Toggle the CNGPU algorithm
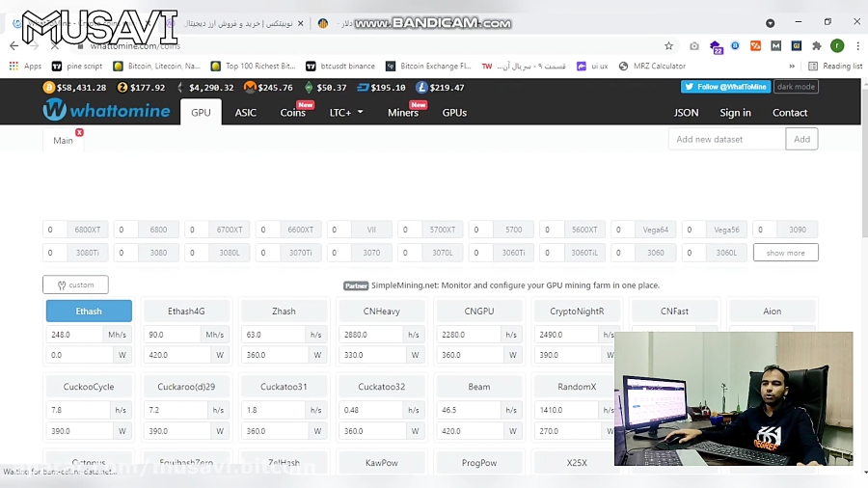 [x=478, y=311]
